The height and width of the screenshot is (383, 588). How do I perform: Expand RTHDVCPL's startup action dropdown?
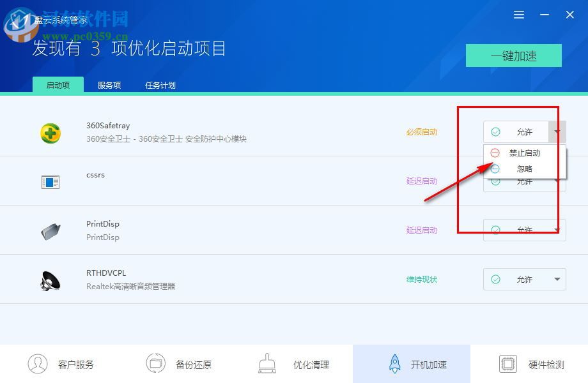557,279
